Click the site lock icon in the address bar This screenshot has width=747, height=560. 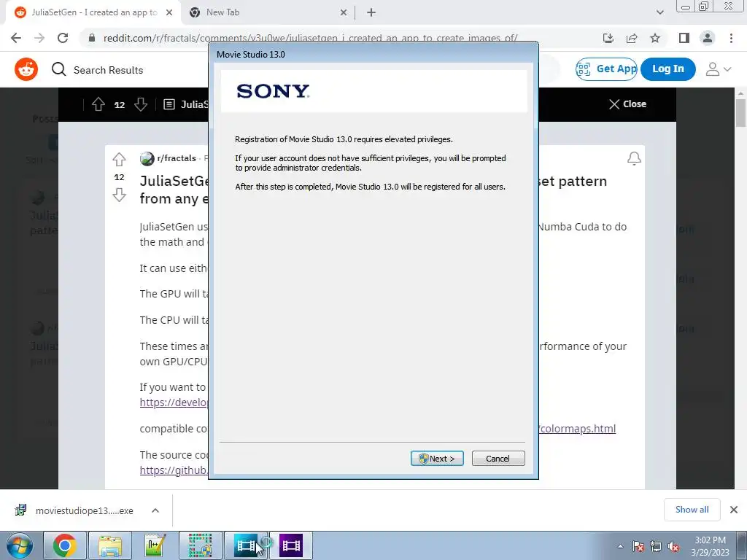(92, 38)
